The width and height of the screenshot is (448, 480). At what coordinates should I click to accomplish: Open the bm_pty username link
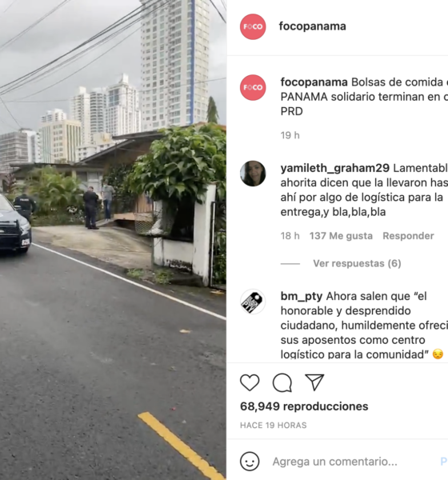point(302,296)
